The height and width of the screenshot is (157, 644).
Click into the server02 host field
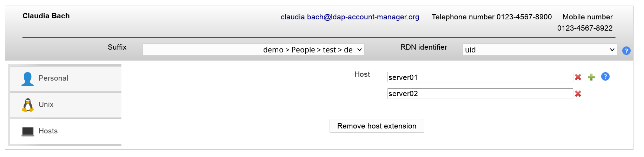[x=480, y=94]
